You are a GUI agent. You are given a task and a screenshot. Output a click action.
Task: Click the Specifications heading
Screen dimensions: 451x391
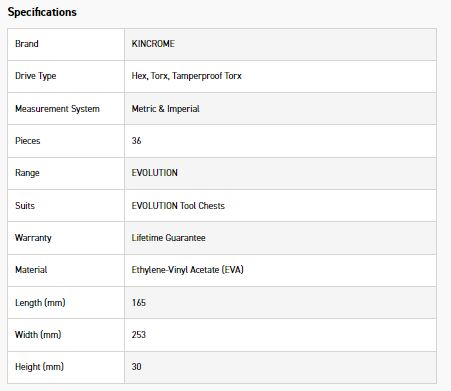pyautogui.click(x=42, y=12)
